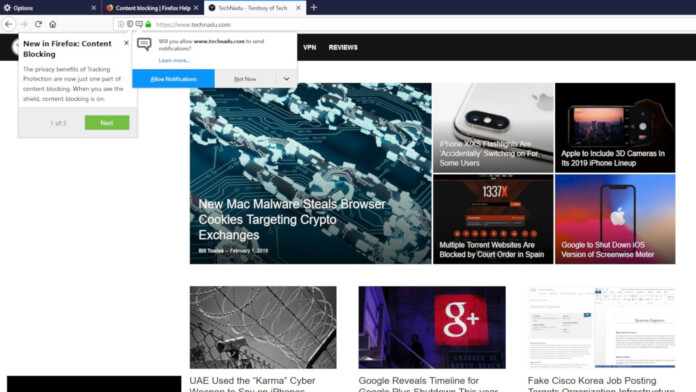Close the Options tab
The width and height of the screenshot is (696, 392).
[x=93, y=8]
